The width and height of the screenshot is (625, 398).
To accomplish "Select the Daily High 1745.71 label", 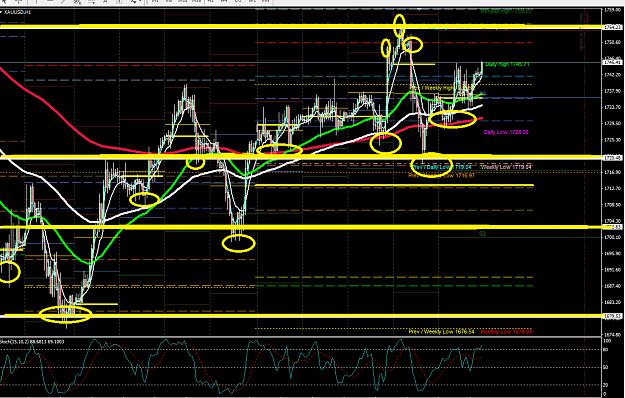I will click(507, 64).
